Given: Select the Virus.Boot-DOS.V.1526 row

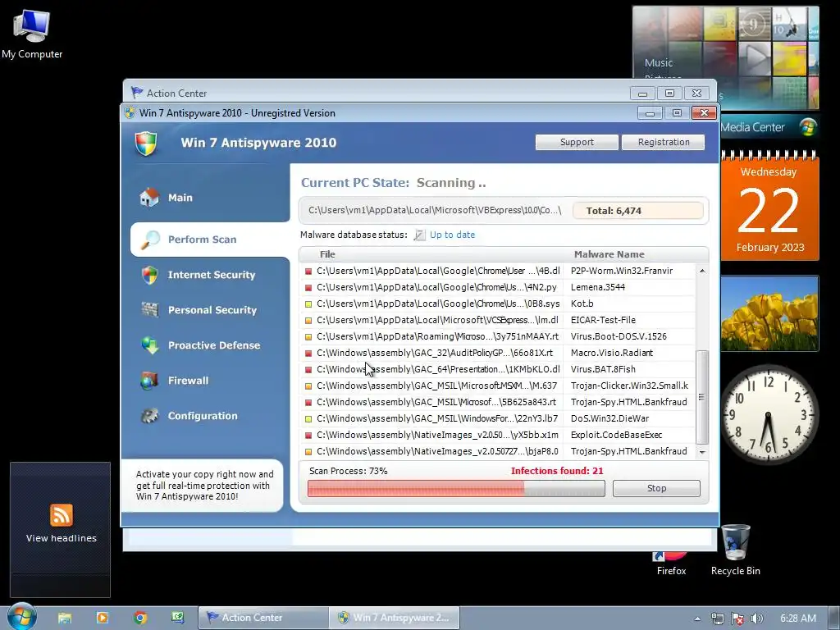Looking at the screenshot, I should click(496, 336).
